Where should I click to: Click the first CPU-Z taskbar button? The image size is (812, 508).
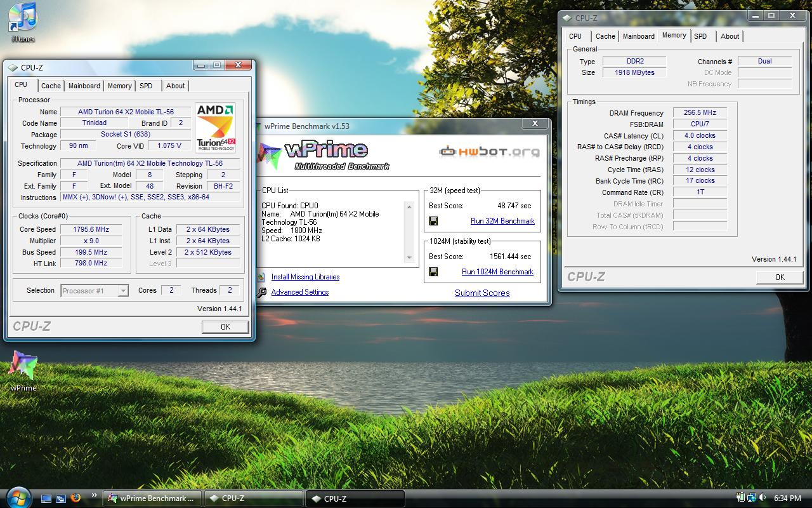pyautogui.click(x=253, y=498)
